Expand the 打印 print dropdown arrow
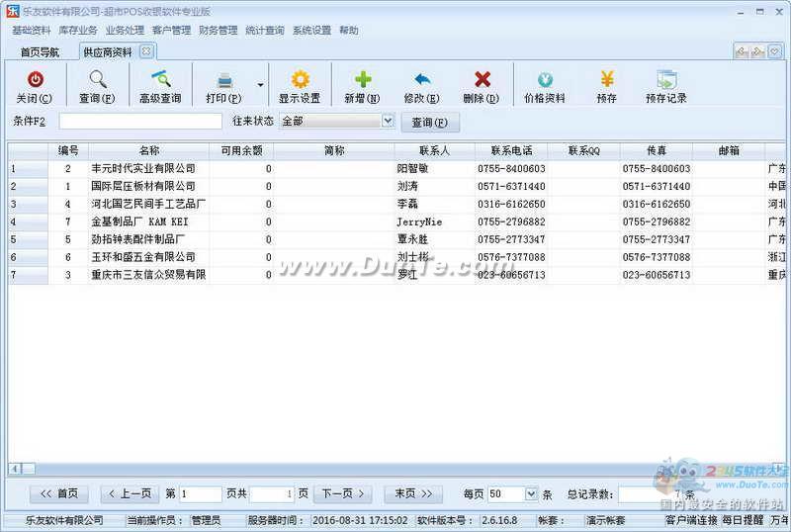 coord(261,86)
